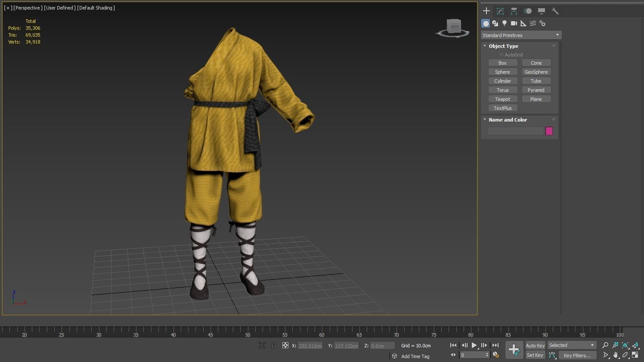
Task: Click the frame number spinner arrows
Action: click(487, 355)
